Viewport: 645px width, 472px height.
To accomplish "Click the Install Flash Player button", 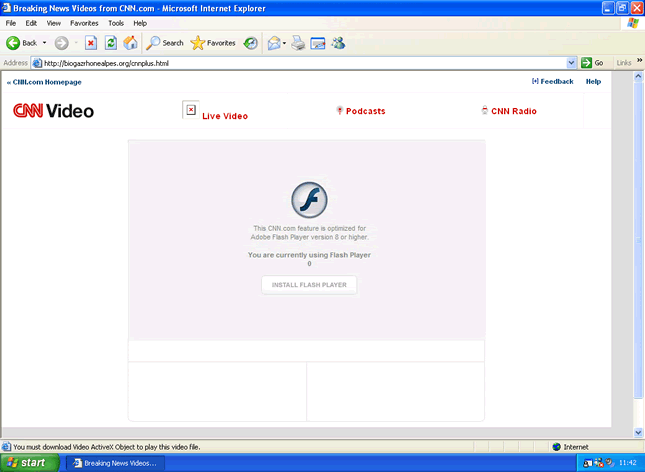I will point(309,285).
